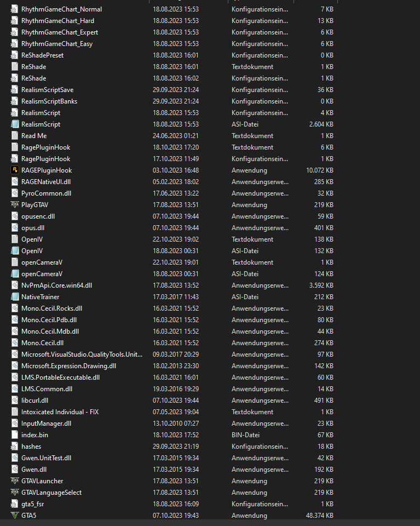
Task: Click the openCameraV ASI file icon
Action: tap(14, 274)
